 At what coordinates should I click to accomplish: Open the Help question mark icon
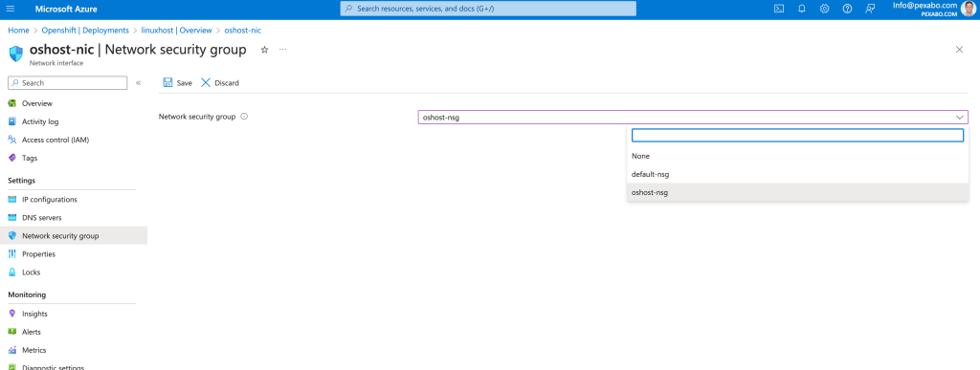pyautogui.click(x=847, y=9)
